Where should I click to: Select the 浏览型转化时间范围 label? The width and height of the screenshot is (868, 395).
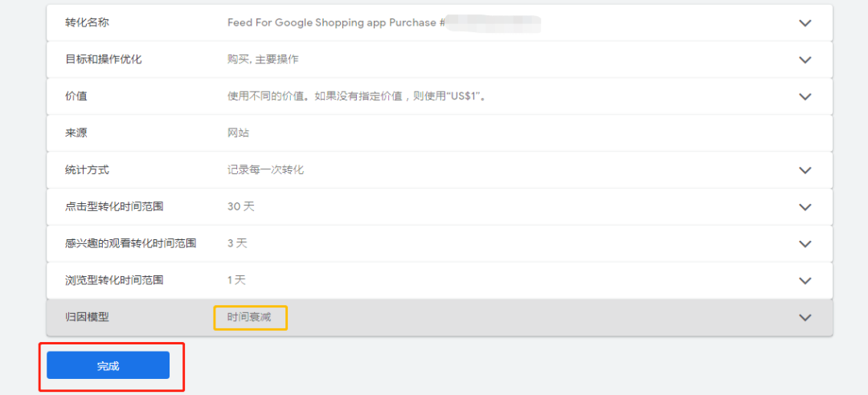[x=114, y=280]
